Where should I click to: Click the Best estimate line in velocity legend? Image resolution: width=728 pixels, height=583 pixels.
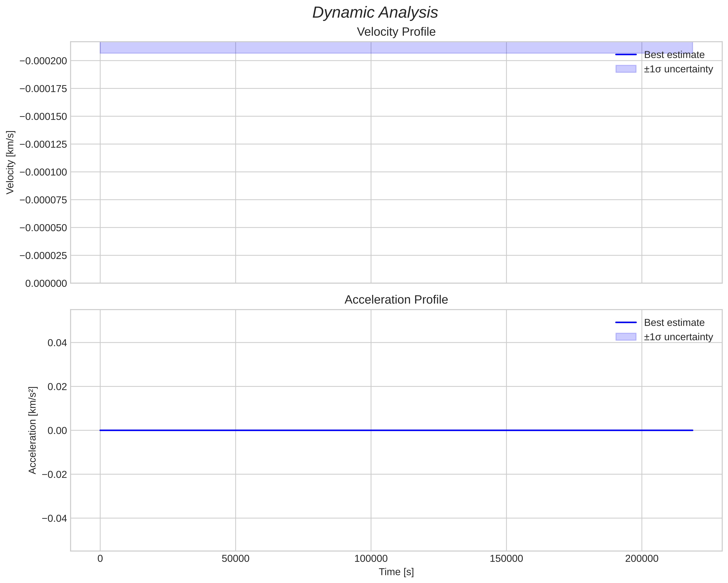(626, 55)
